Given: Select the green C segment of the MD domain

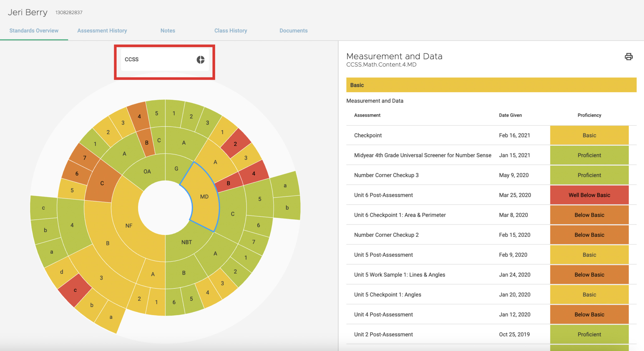Looking at the screenshot, I should (x=233, y=214).
